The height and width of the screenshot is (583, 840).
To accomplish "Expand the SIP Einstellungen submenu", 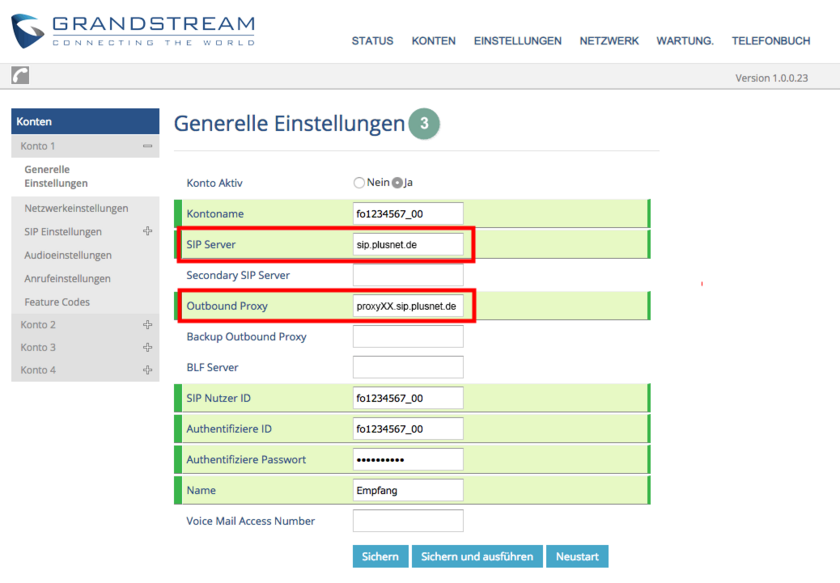I will [x=148, y=231].
